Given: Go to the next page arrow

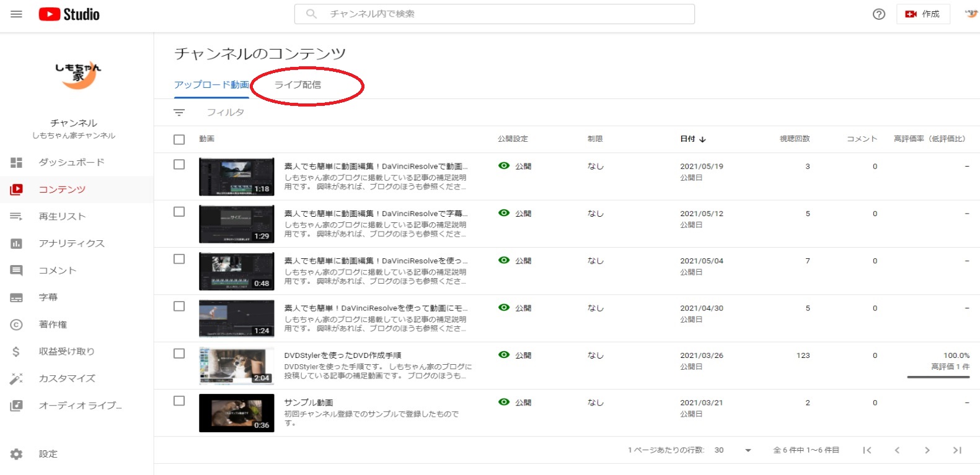Looking at the screenshot, I should [x=927, y=450].
